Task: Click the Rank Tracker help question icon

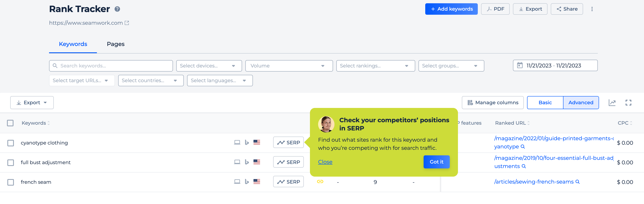Action: [117, 9]
